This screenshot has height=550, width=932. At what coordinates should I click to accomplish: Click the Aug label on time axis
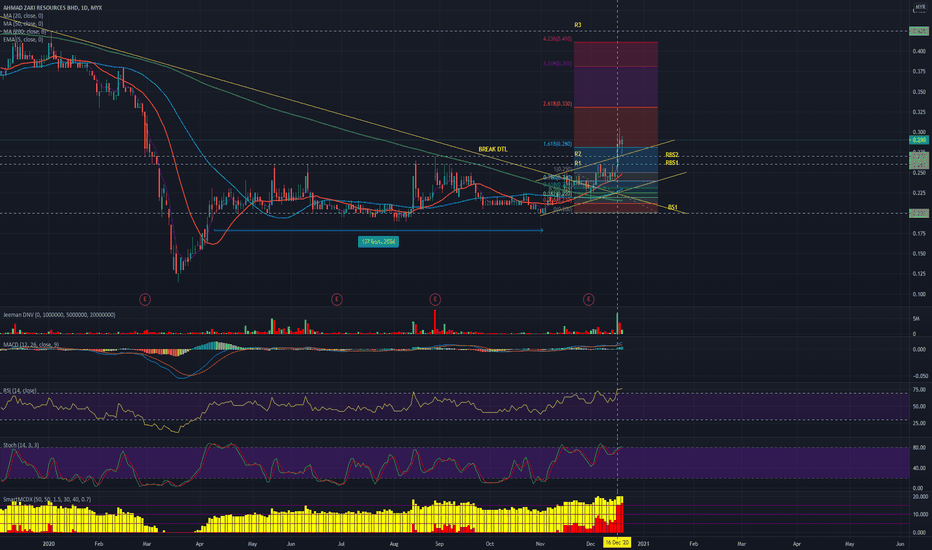point(394,544)
